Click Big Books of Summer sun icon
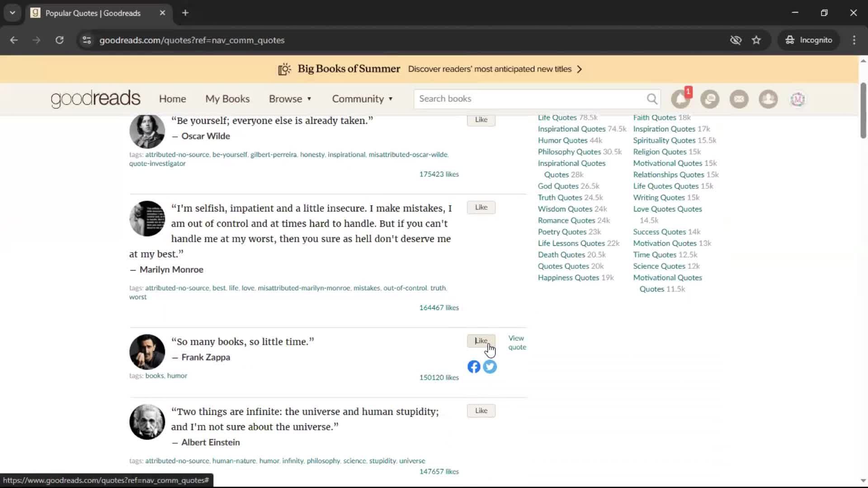 pos(284,69)
